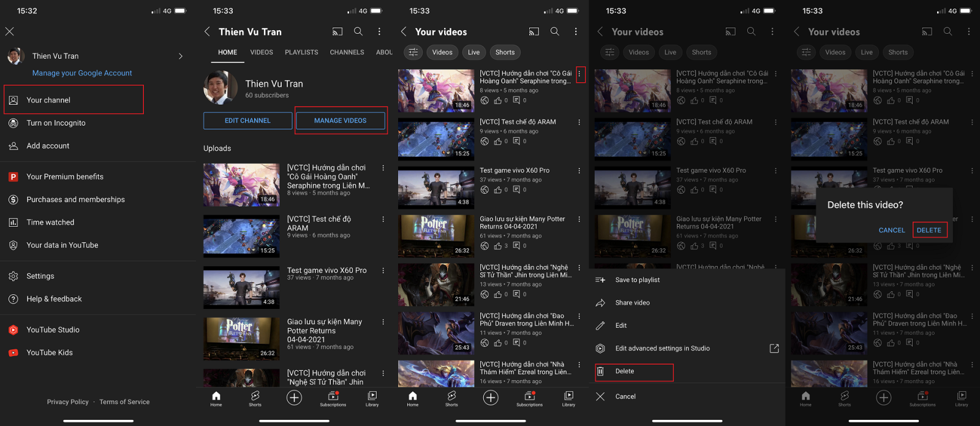980x426 pixels.
Task: Tap Subscriptions in the channel page bottom bar
Action: (x=333, y=399)
